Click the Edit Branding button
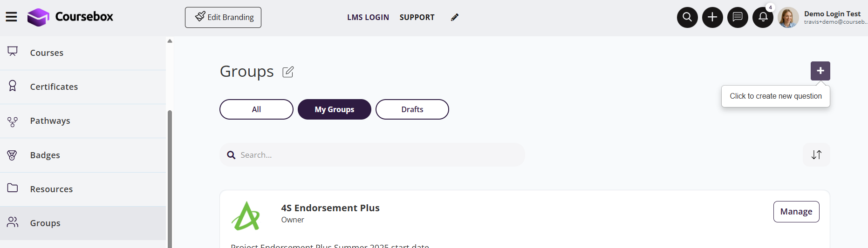The width and height of the screenshot is (868, 248). coord(223,17)
